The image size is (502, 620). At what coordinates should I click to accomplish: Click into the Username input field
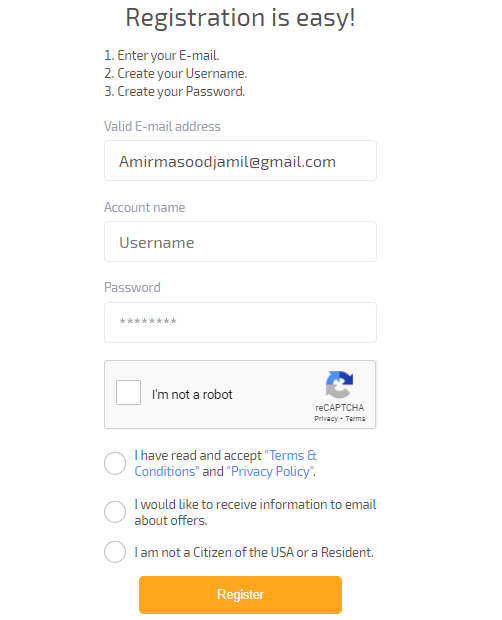pyautogui.click(x=240, y=242)
